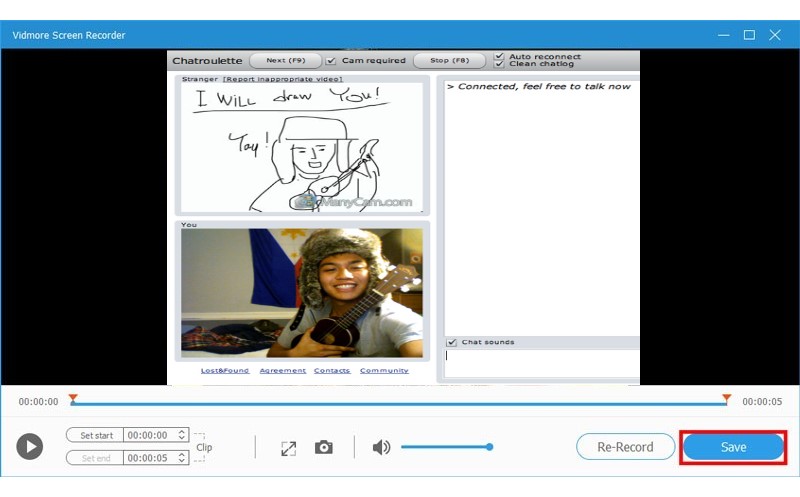Toggle the Cam required checkbox
This screenshot has height=497, width=800.
point(331,61)
